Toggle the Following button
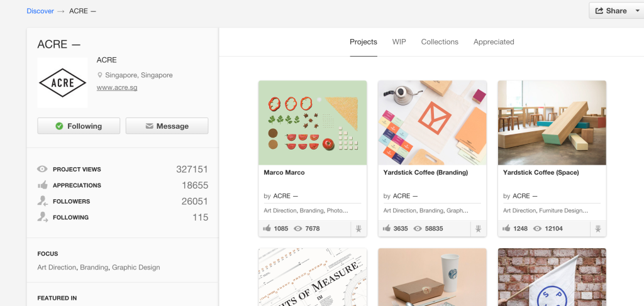 [79, 126]
